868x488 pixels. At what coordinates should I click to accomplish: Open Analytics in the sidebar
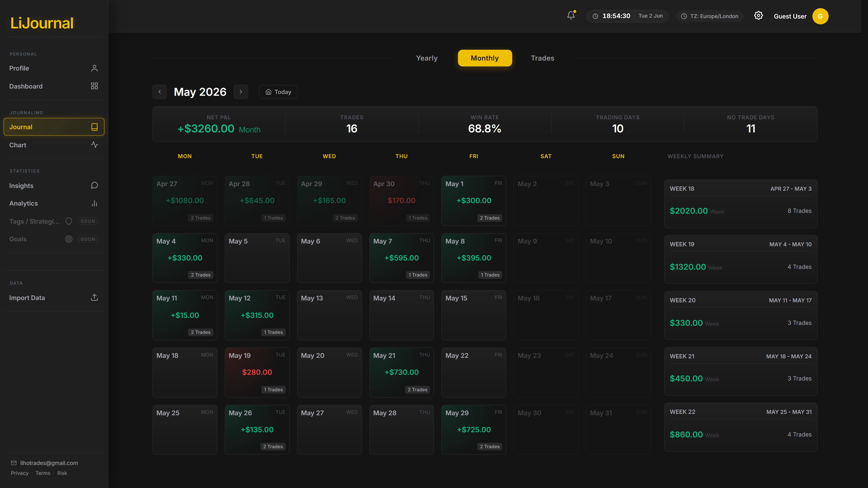(54, 203)
